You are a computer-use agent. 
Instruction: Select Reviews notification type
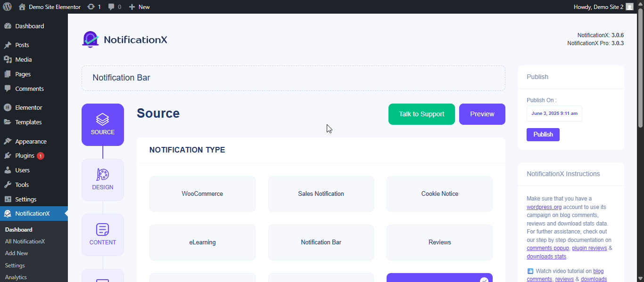pyautogui.click(x=439, y=242)
